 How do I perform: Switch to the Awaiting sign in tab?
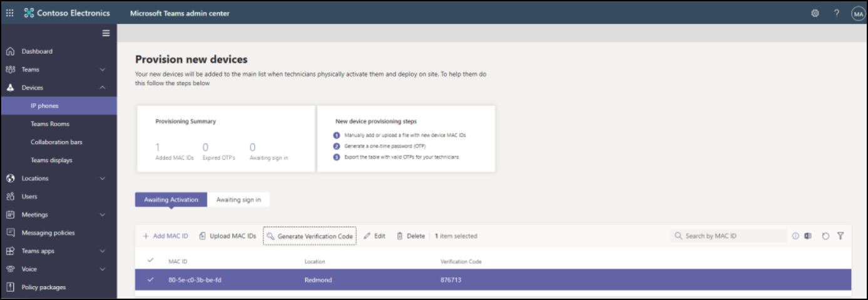click(x=238, y=200)
